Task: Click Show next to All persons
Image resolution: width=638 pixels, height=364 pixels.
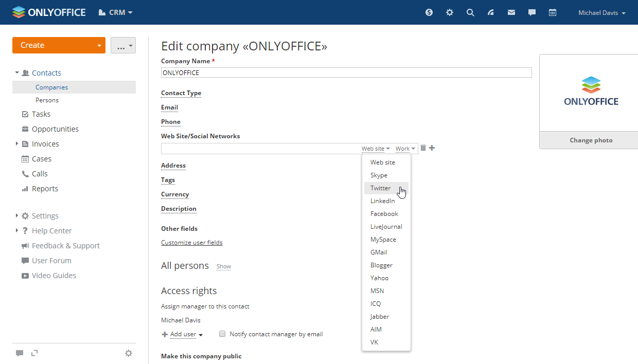Action: [224, 267]
